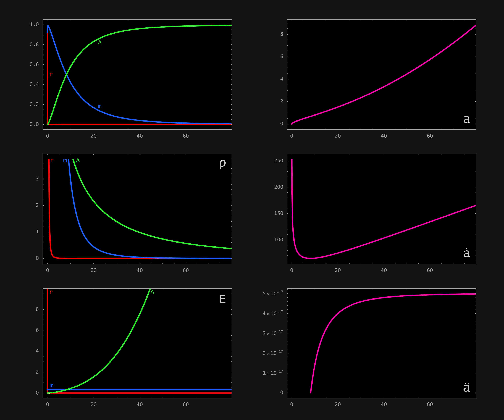Click the ȧ label in the middle-right plot
The image size is (504, 420).
click(467, 253)
